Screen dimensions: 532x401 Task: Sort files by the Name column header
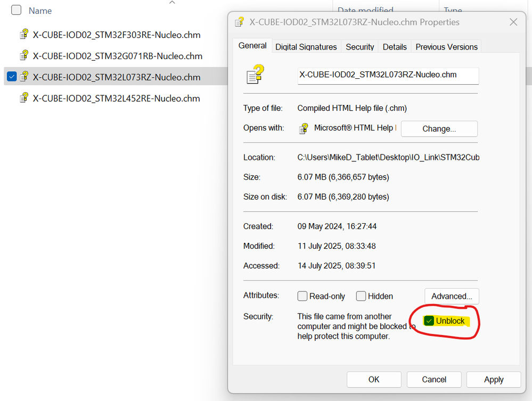(40, 11)
